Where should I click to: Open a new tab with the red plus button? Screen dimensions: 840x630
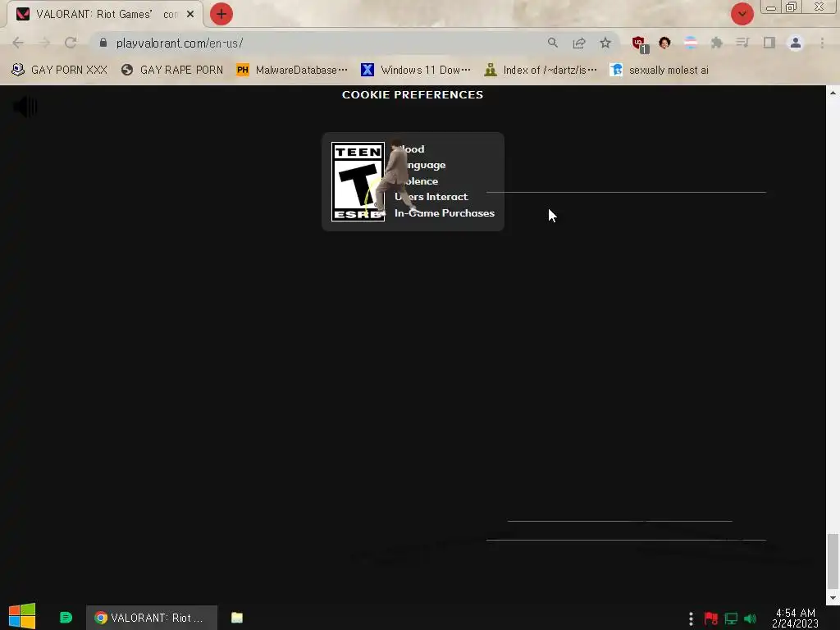coord(221,14)
